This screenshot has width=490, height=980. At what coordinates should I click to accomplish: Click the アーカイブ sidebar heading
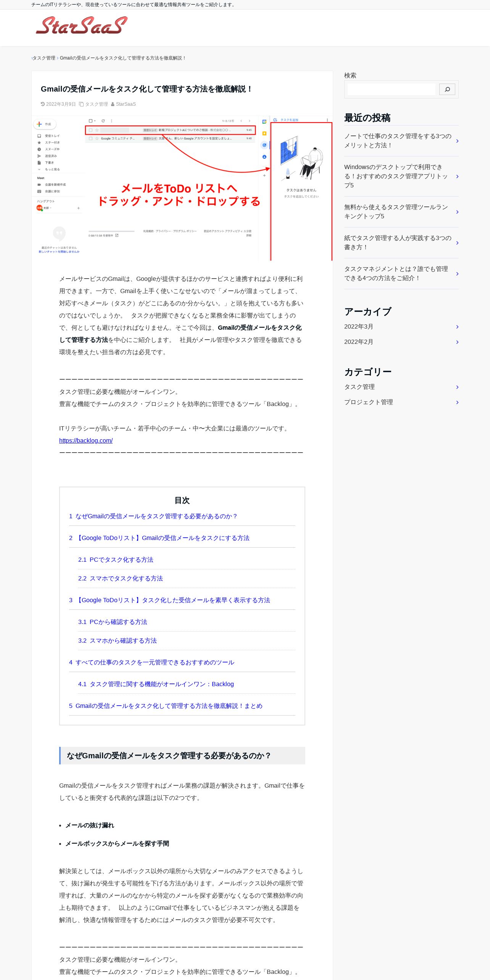point(368,312)
